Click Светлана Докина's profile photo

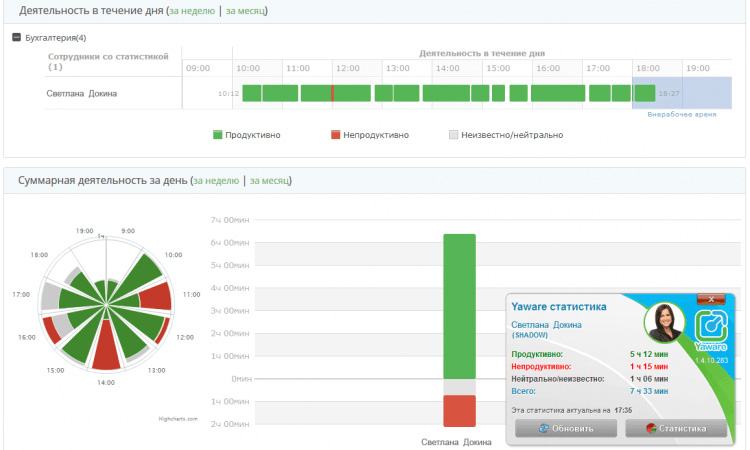pos(665,322)
